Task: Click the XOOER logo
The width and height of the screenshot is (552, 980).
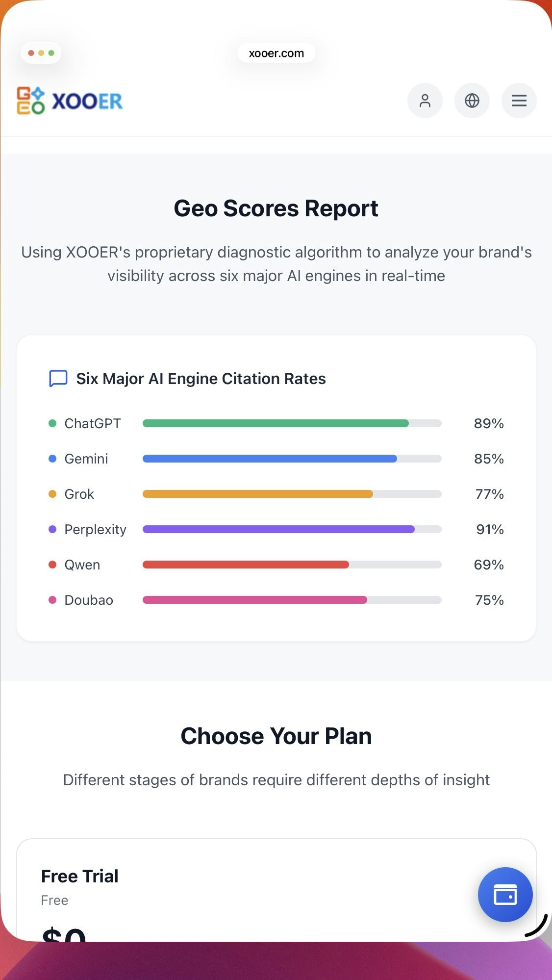Action: pyautogui.click(x=70, y=101)
